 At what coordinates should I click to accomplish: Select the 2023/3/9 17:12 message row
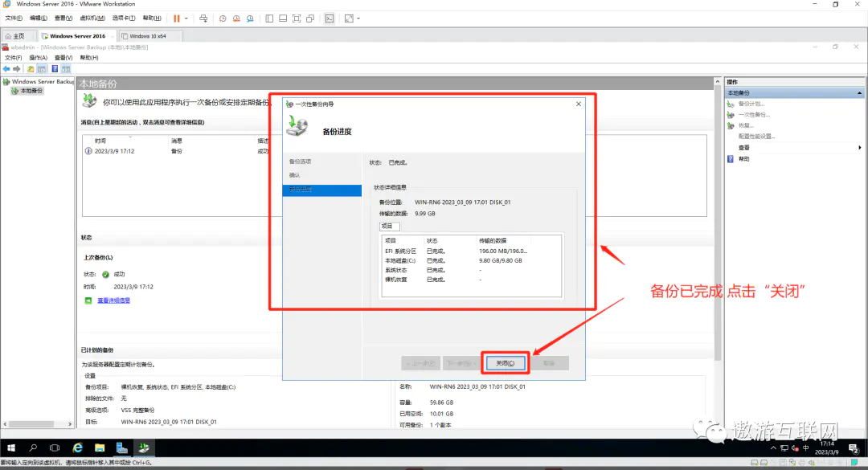tap(176, 151)
